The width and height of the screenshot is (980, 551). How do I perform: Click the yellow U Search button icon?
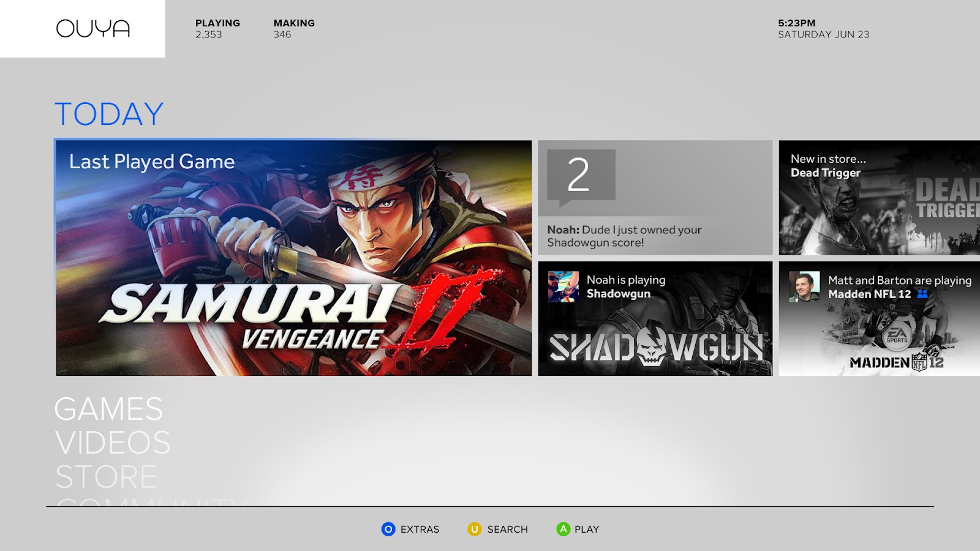point(475,529)
